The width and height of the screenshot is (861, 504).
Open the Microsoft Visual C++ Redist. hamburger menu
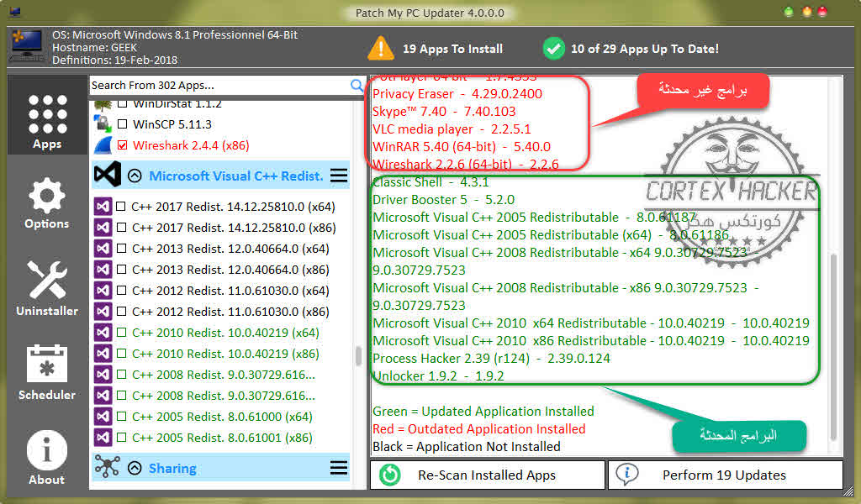click(x=339, y=176)
